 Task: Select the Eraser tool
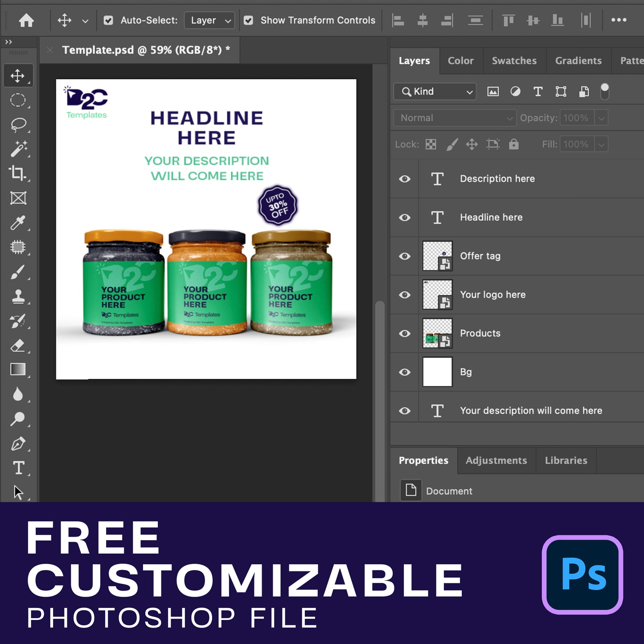coord(18,345)
